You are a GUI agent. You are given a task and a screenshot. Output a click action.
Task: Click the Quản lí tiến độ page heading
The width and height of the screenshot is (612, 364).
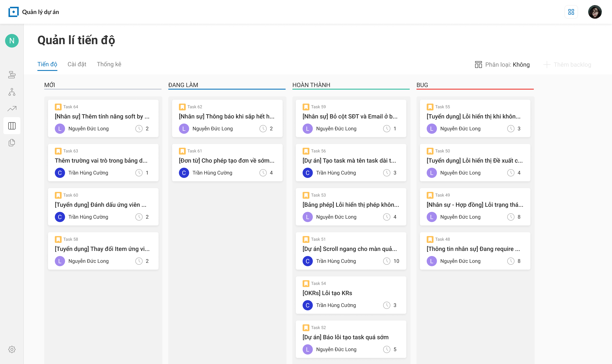click(76, 40)
